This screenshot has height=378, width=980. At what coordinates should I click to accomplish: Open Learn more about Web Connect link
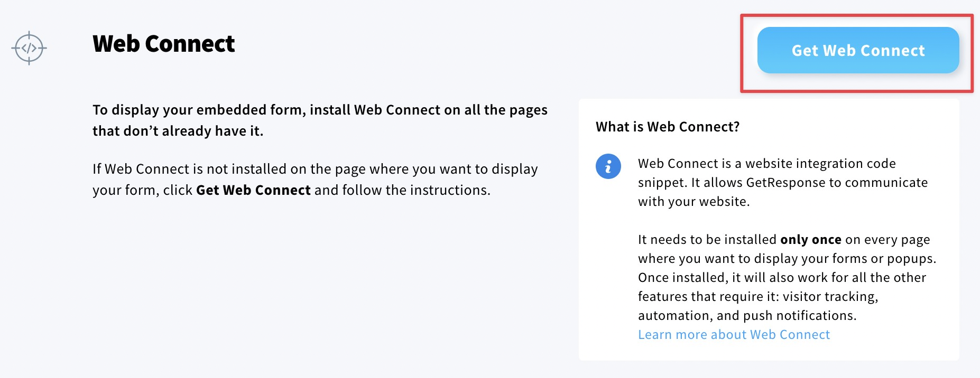(x=734, y=335)
